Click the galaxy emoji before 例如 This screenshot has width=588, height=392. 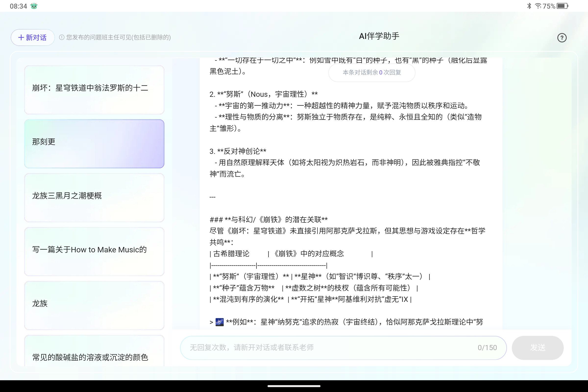tap(220, 322)
